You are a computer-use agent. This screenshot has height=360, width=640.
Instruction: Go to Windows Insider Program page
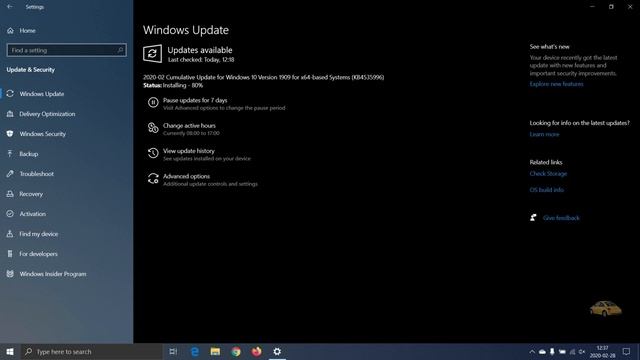pyautogui.click(x=53, y=274)
